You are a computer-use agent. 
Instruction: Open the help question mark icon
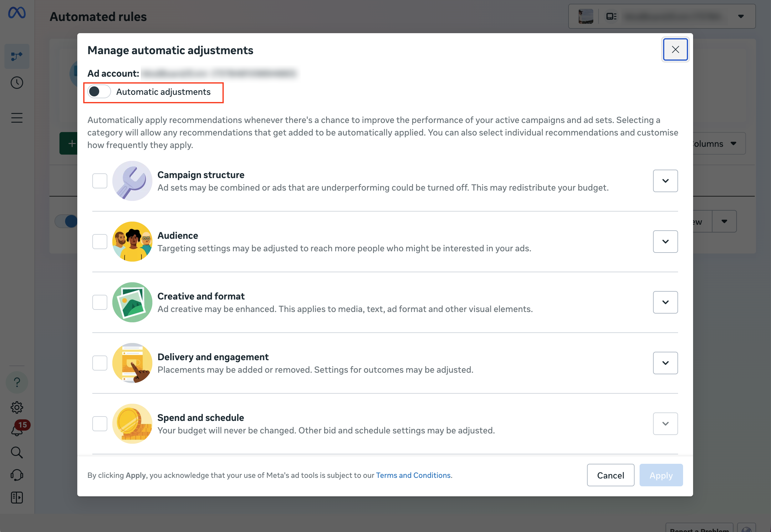pos(17,382)
